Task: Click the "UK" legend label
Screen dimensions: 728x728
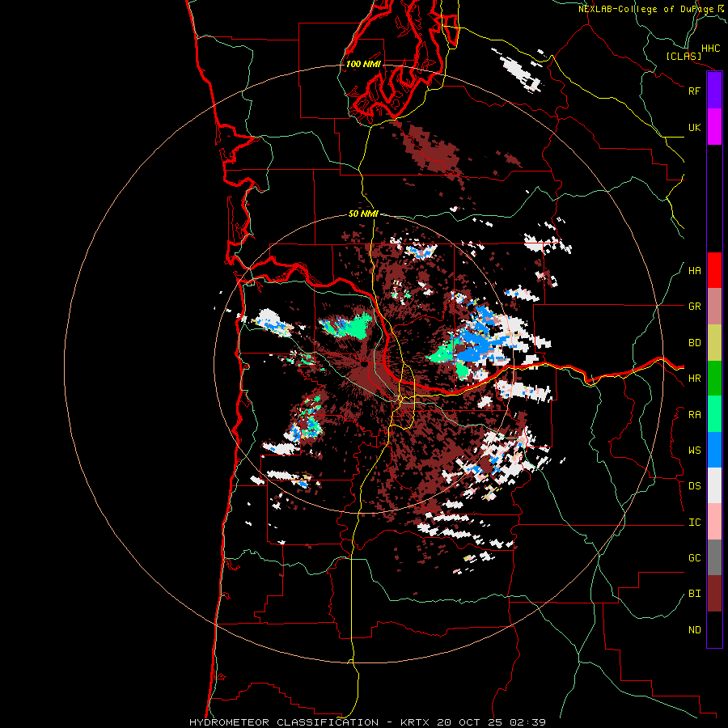Action: (x=694, y=127)
